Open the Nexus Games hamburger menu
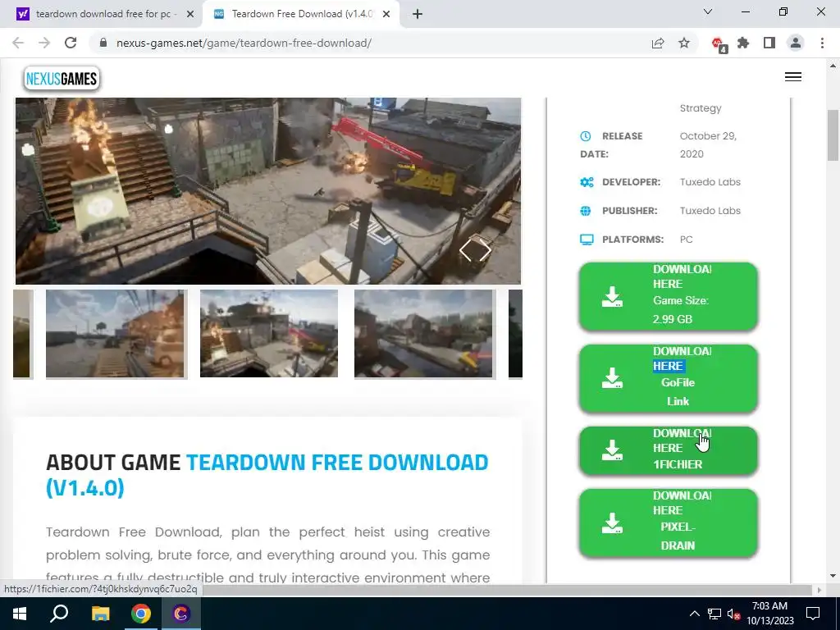This screenshot has width=840, height=630. pos(793,77)
